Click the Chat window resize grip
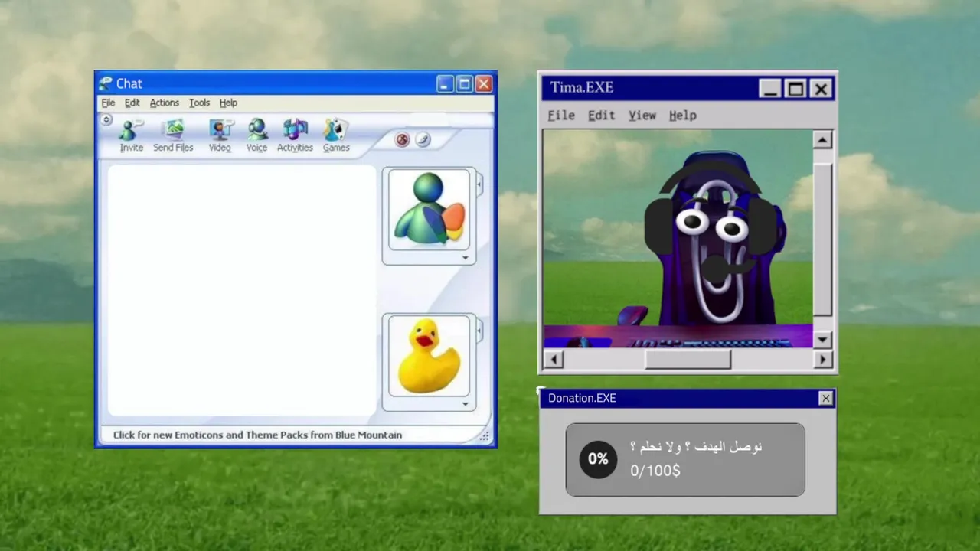This screenshot has width=980, height=551. [x=485, y=436]
